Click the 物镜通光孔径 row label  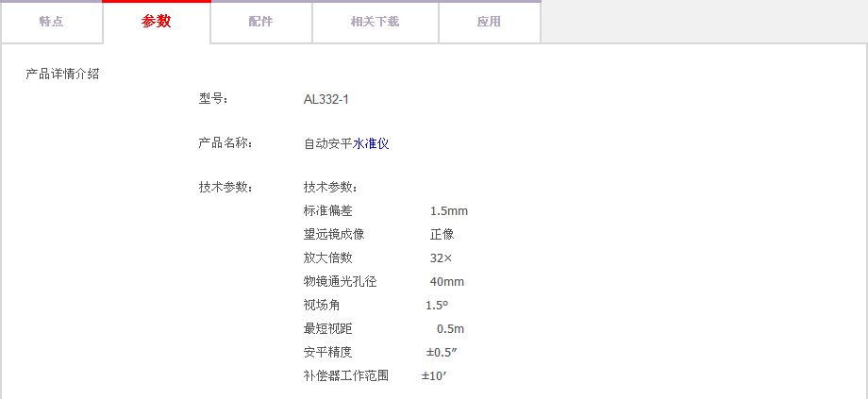340,281
